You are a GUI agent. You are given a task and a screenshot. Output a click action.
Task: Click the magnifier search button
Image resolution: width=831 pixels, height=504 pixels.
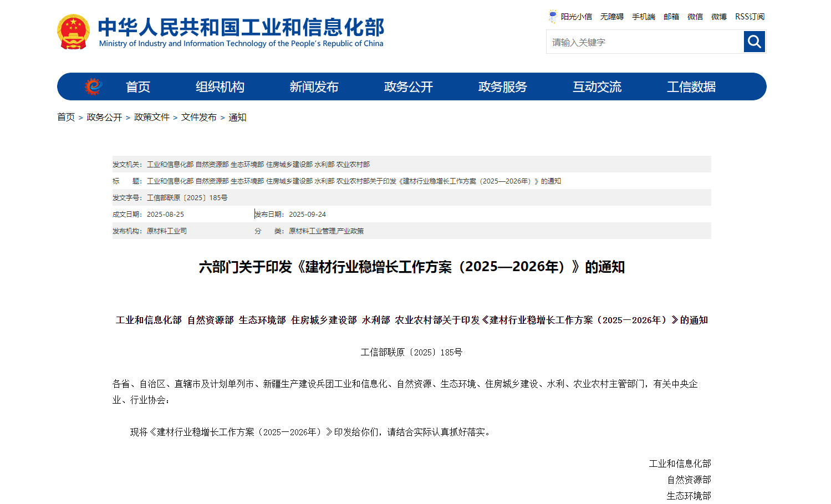tap(754, 42)
